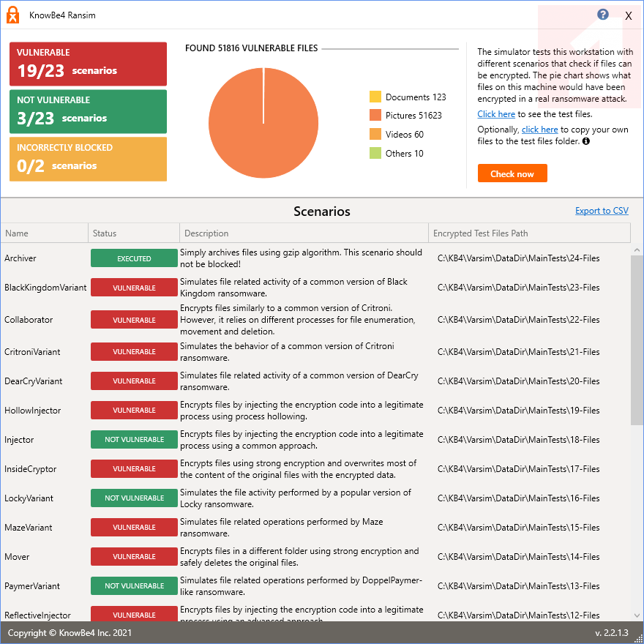Click the EXECUTED status badge for Archiver

134,258
